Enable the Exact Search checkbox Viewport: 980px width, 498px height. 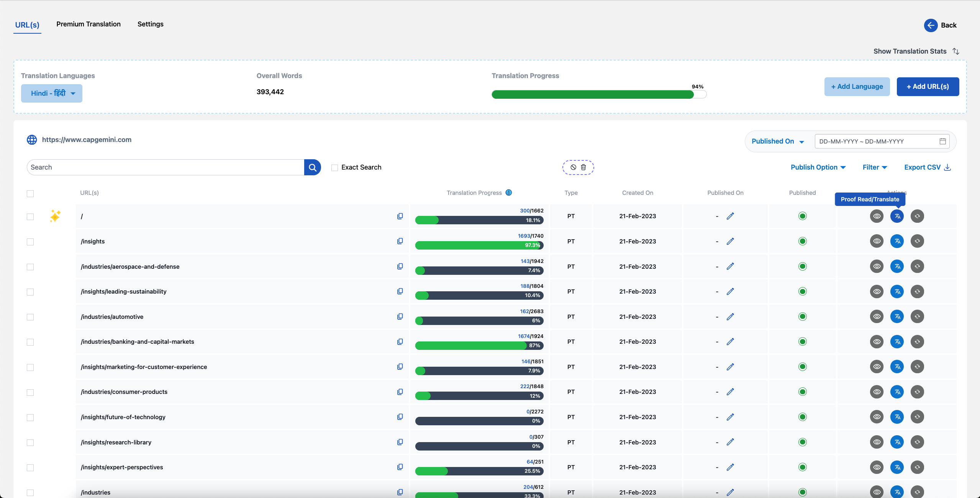coord(335,168)
